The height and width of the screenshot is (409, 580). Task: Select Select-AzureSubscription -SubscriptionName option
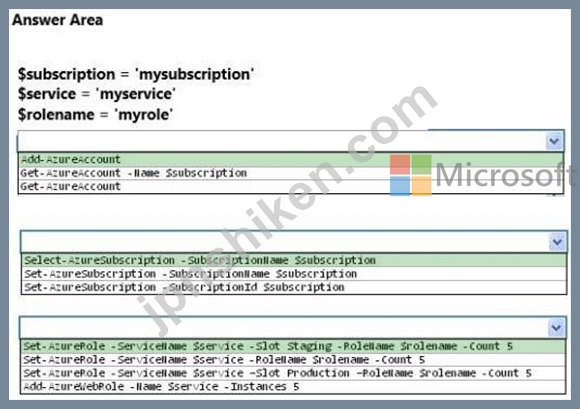pos(294,260)
